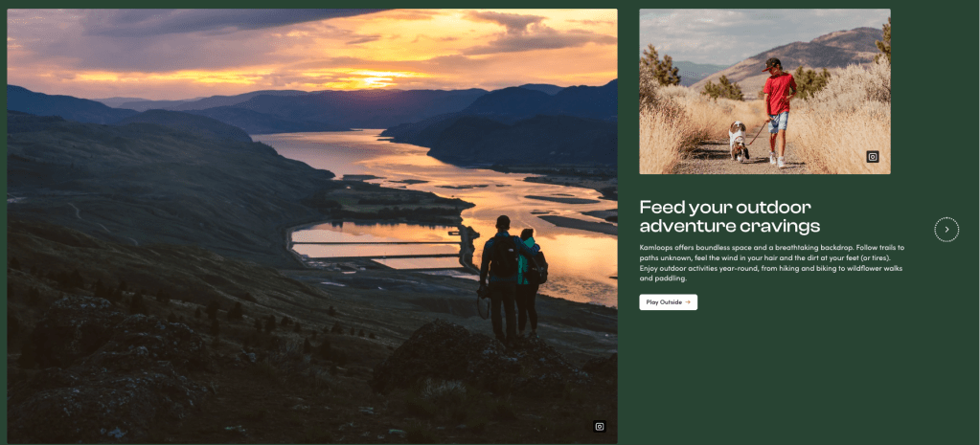Click the dark rocky foreground of sunset photo
The width and height of the screenshot is (980, 445).
click(x=250, y=381)
